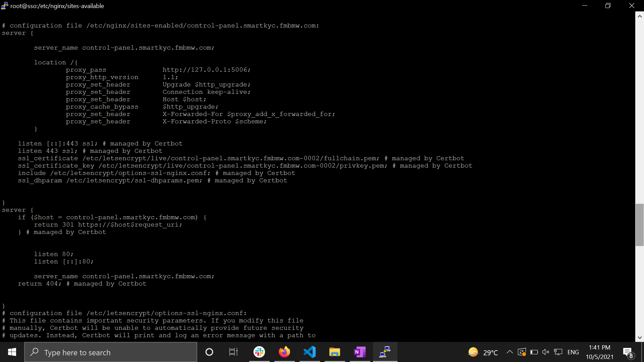Open battery status tray icon
The height and width of the screenshot is (362, 644).
pos(534,352)
